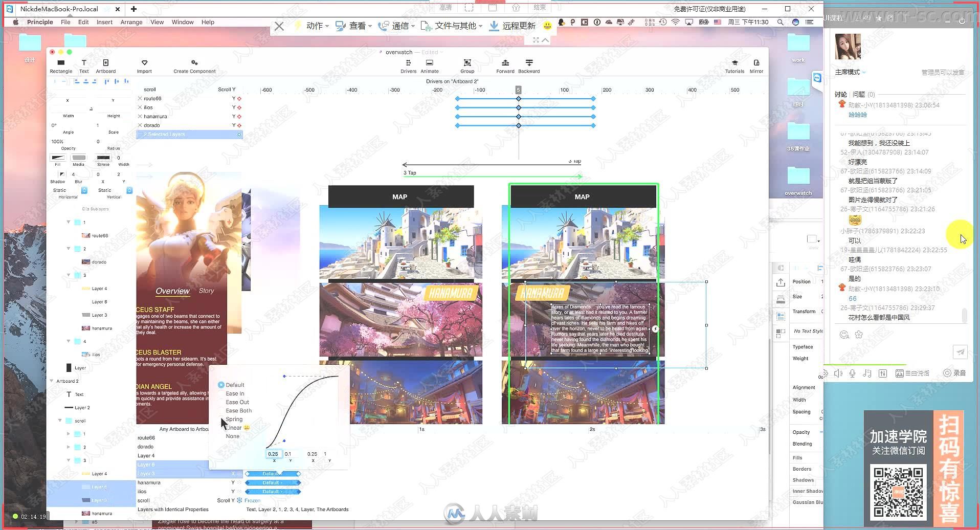Collapse Artboard 2 in layer list
The height and width of the screenshot is (530, 980).
51,381
